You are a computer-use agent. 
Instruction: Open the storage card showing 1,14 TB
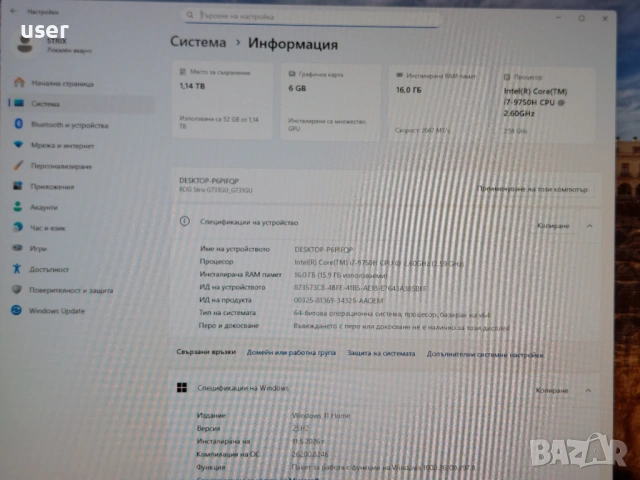[222, 101]
